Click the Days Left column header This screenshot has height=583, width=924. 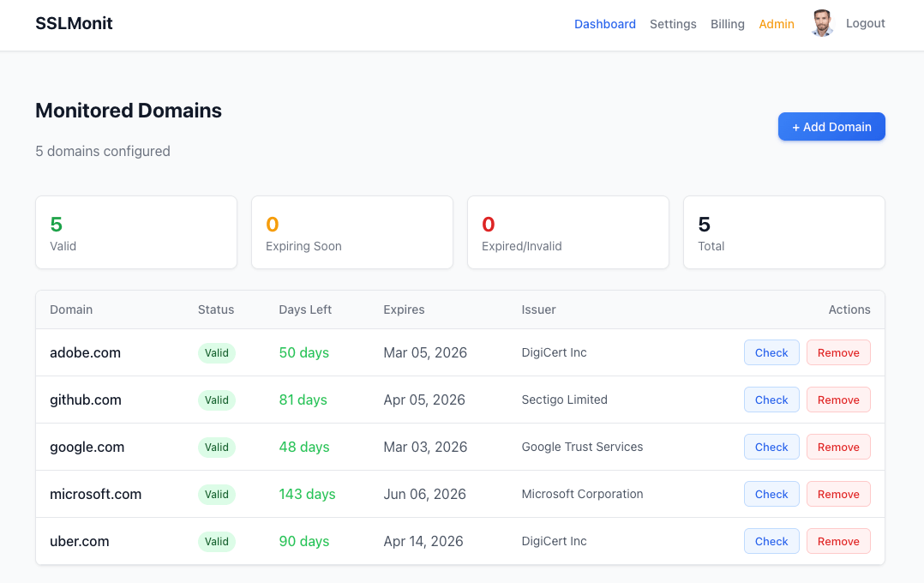coord(305,310)
